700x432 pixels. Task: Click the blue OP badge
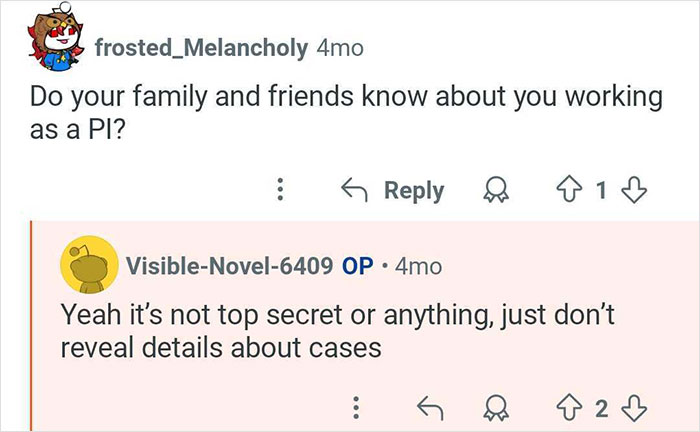(357, 267)
